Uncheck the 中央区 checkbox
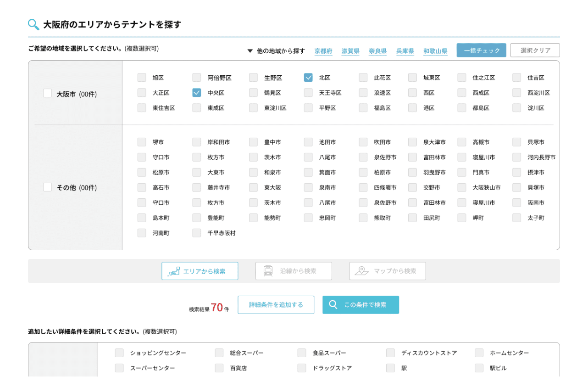This screenshot has width=588, height=382. click(x=197, y=93)
